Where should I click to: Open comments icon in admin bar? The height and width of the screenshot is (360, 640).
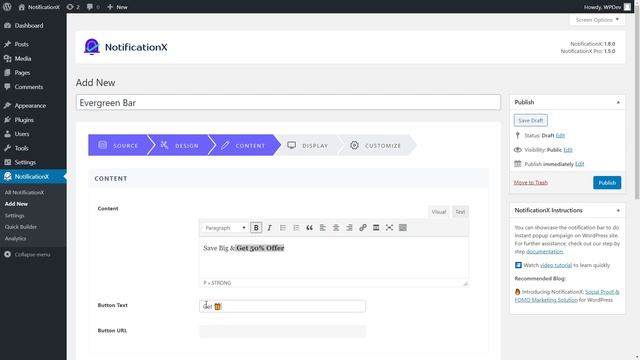point(93,7)
